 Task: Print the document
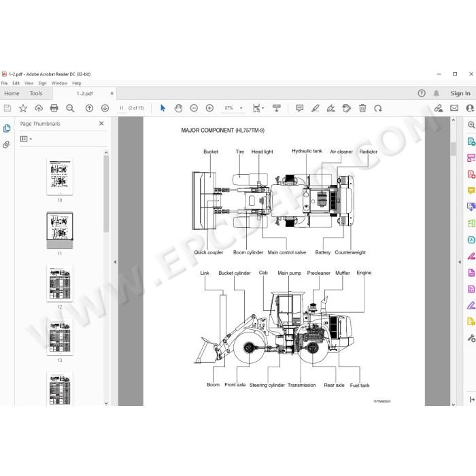pos(54,108)
